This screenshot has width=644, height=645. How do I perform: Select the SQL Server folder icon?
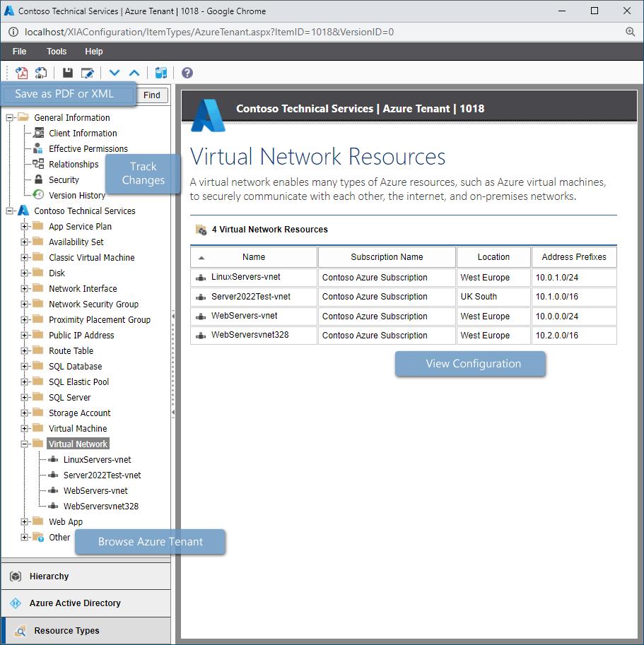(38, 397)
